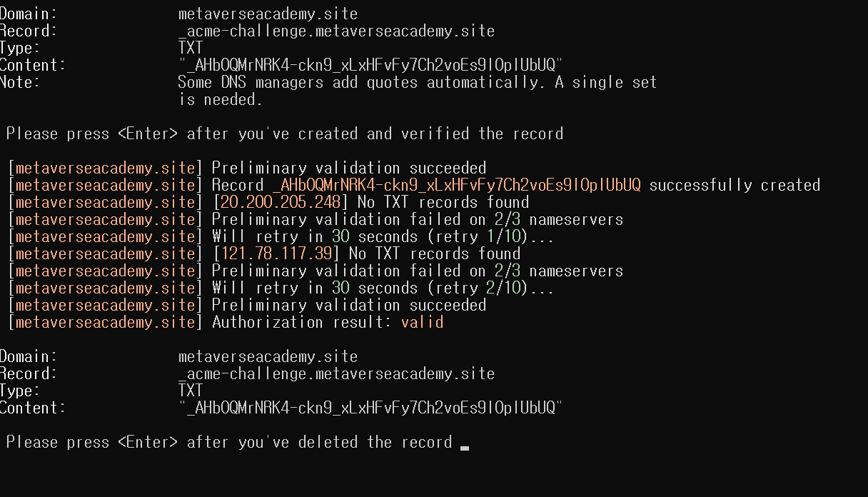
Task: Click the first _acme-challenge record name
Action: pyautogui.click(x=336, y=31)
